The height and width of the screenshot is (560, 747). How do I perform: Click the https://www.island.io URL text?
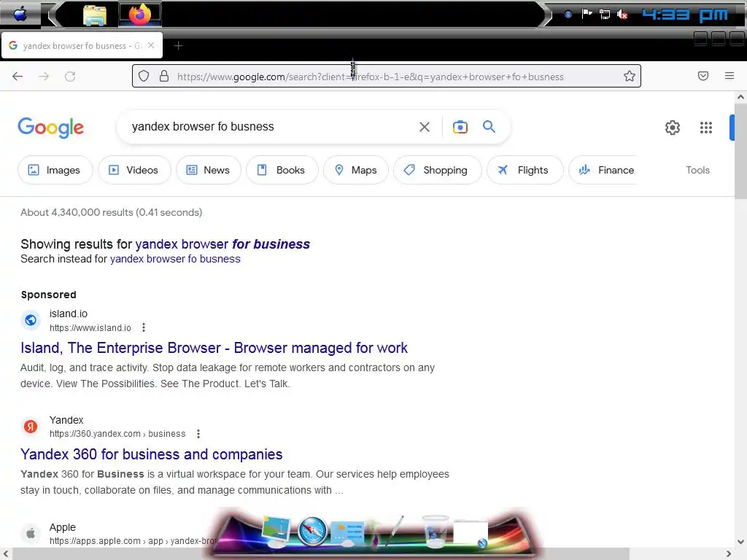90,328
